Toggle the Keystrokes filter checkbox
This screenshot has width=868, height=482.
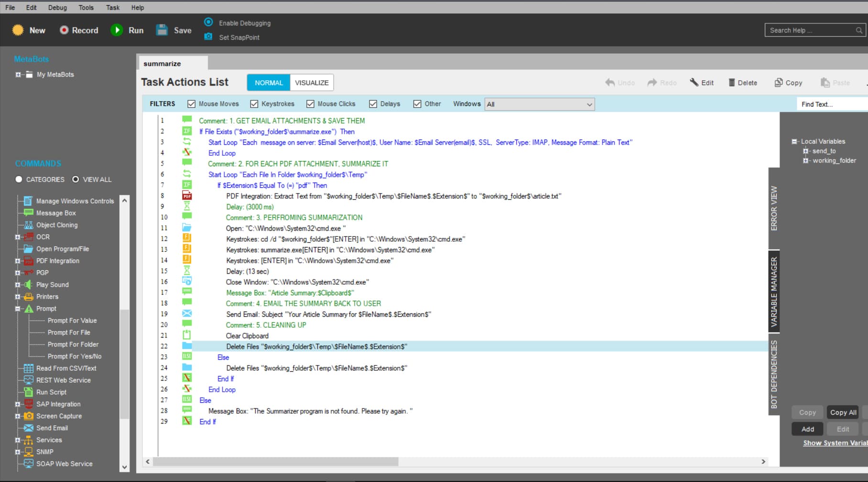pos(254,104)
